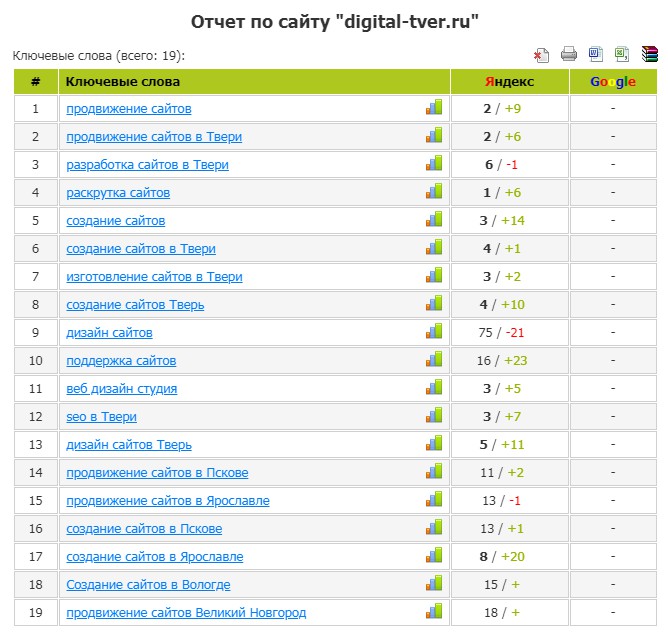Open chart icon for 'продвижение сайтов Великий Новгород'
Screen dimensions: 668x636
[434, 612]
